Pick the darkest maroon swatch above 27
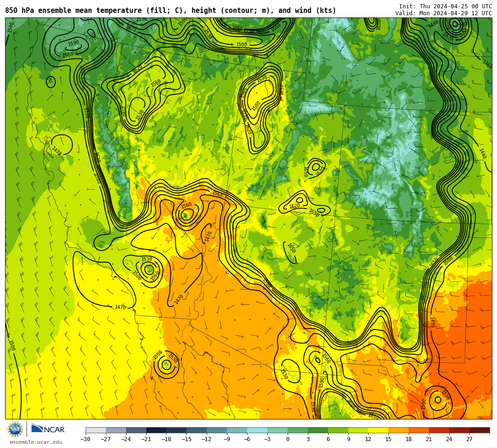The height and width of the screenshot is (448, 497). [x=480, y=431]
